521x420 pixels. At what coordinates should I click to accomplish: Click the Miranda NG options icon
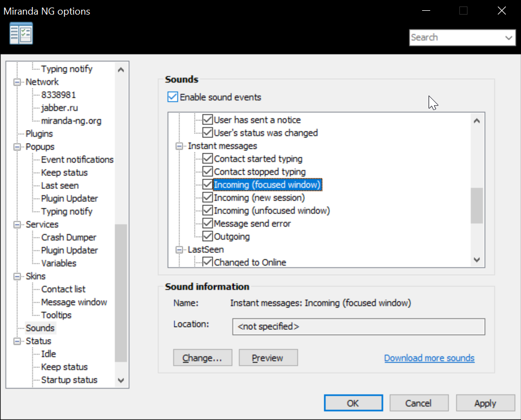pos(21,33)
